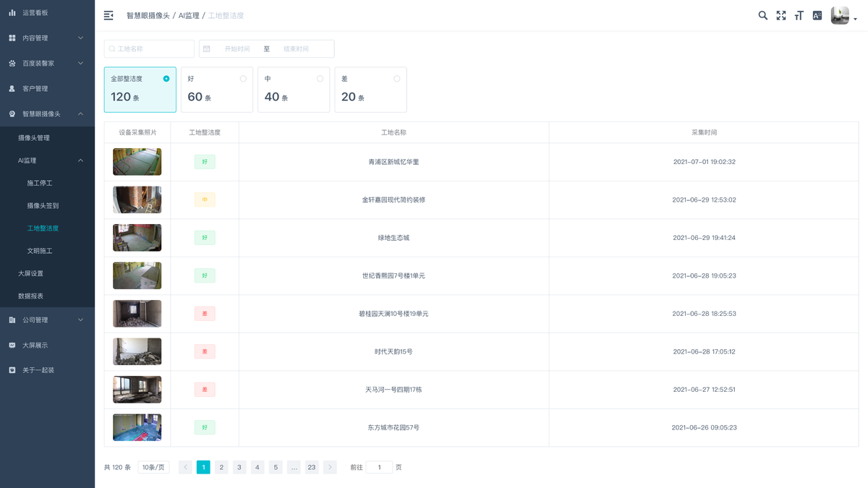The width and height of the screenshot is (868, 488).
Task: Collapse the AI监理 submenu
Action: coord(47,160)
